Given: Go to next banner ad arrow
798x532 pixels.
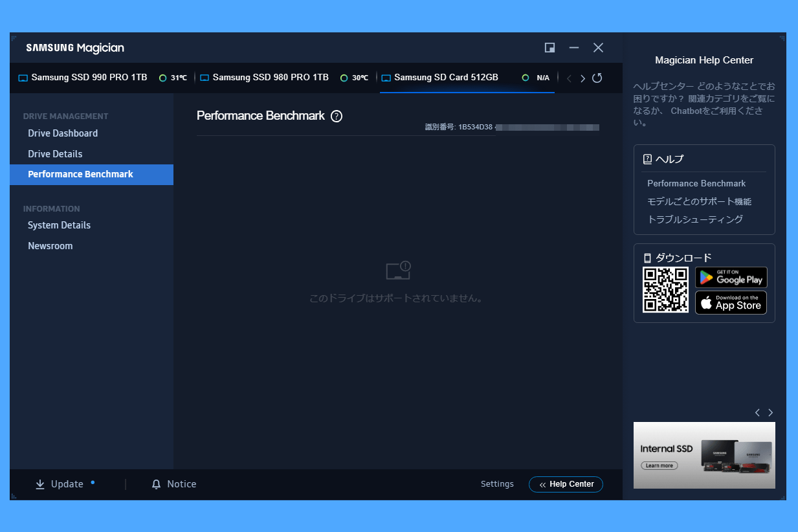Looking at the screenshot, I should tap(770, 413).
